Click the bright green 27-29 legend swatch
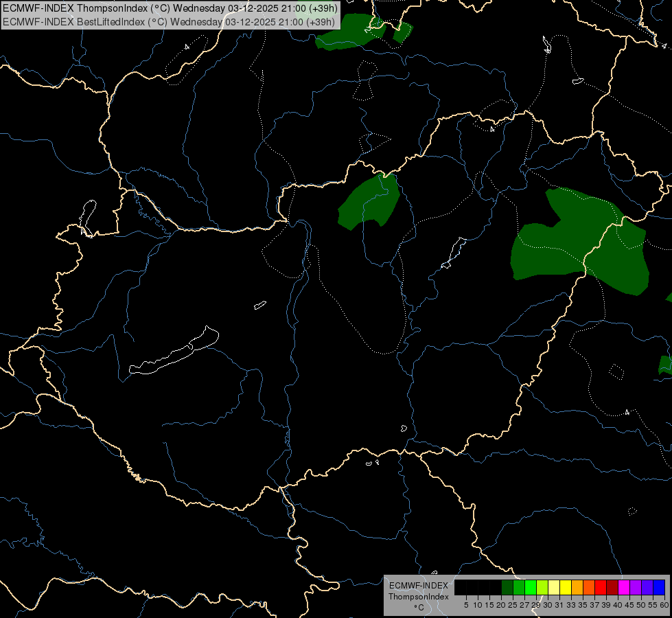This screenshot has height=618, width=672. coord(531,587)
